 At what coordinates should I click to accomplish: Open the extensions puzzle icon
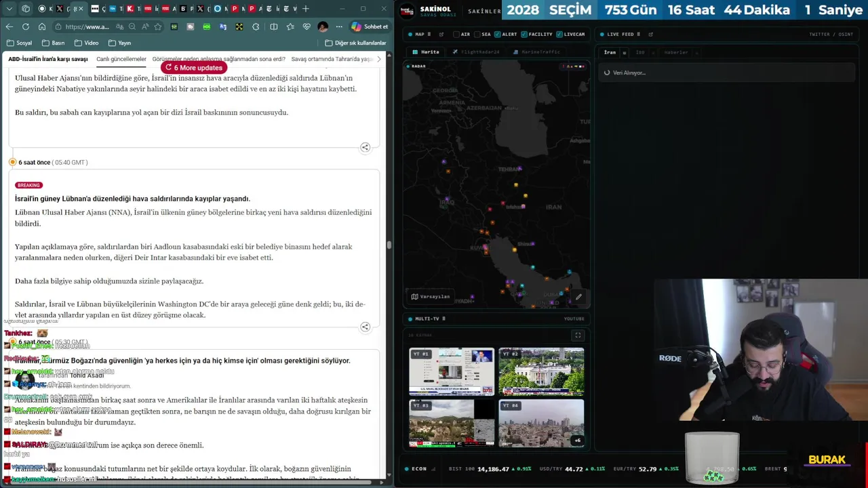(x=256, y=26)
